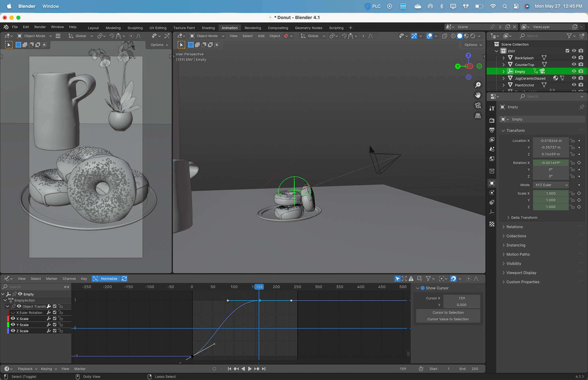Viewport: 588px width, 380px height.
Task: Toggle X Scale curve visibility eye
Action: (13, 318)
